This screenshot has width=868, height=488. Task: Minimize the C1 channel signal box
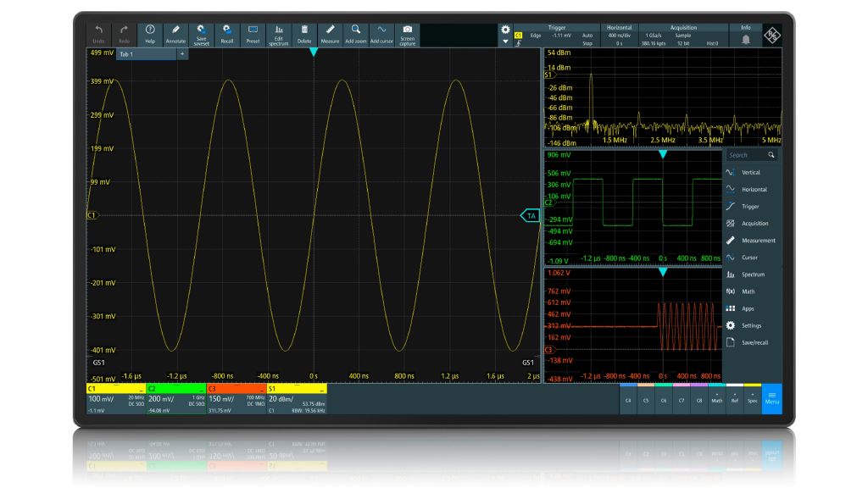coord(142,389)
